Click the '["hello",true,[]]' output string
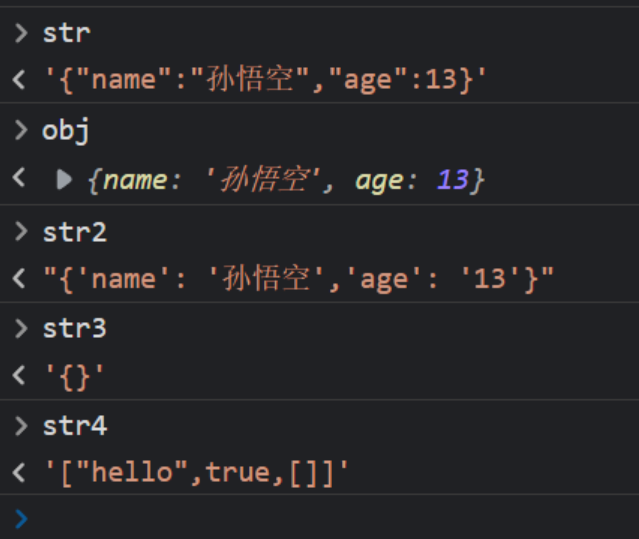This screenshot has height=539, width=639. [197, 474]
